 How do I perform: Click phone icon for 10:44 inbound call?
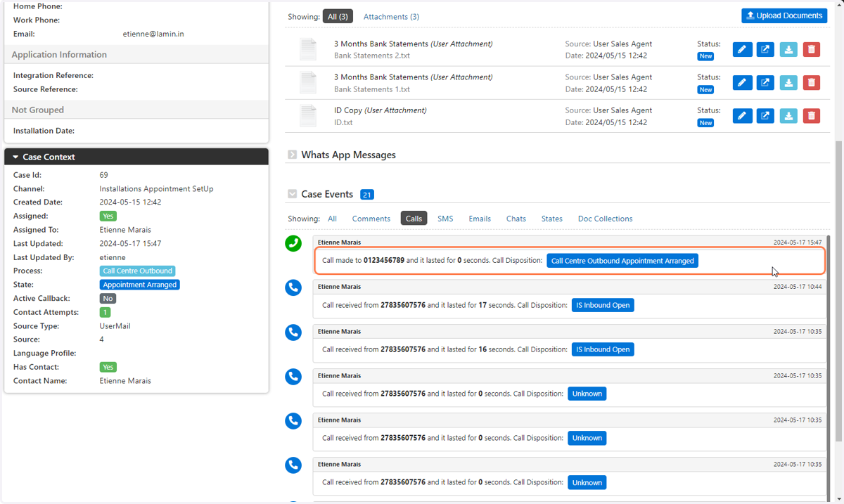tap(293, 287)
